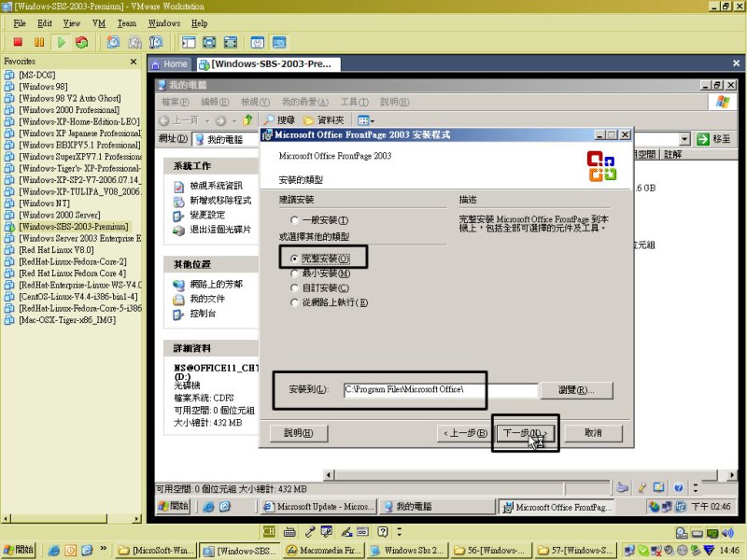Close the Favorites panel
The image size is (747, 560).
click(134, 62)
